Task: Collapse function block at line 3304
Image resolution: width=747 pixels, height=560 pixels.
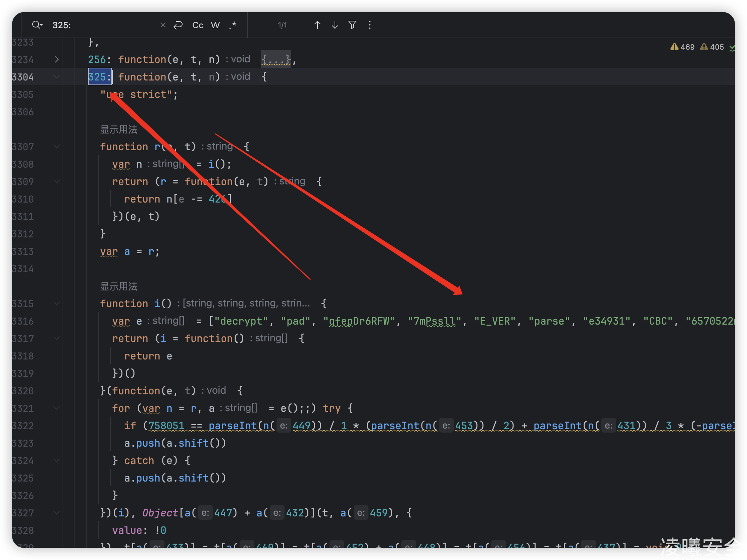Action: coord(57,77)
